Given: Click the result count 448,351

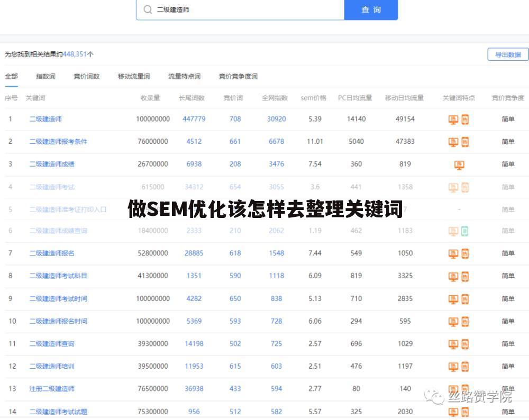Looking at the screenshot, I should coord(75,54).
